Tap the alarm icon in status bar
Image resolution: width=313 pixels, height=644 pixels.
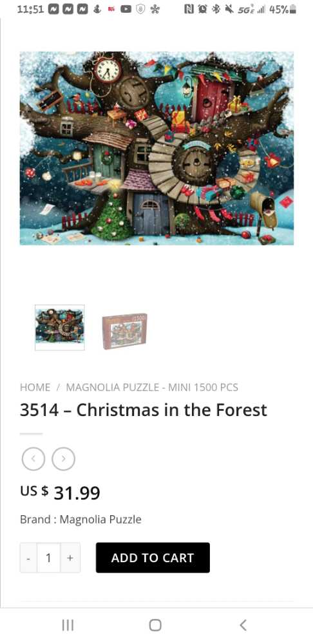pyautogui.click(x=202, y=9)
